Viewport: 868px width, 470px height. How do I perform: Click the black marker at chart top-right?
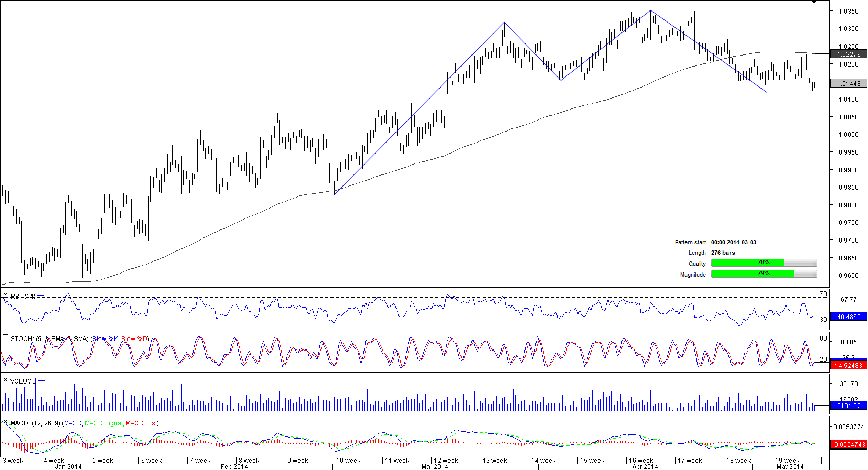tap(813, 2)
